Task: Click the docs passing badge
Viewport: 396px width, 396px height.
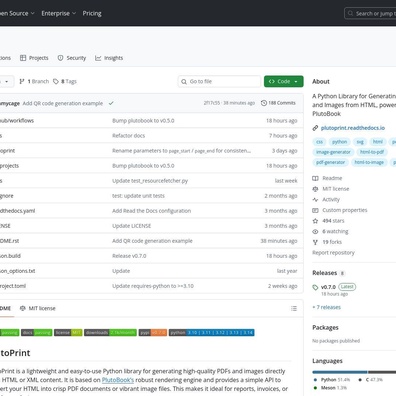Action: coord(37,333)
